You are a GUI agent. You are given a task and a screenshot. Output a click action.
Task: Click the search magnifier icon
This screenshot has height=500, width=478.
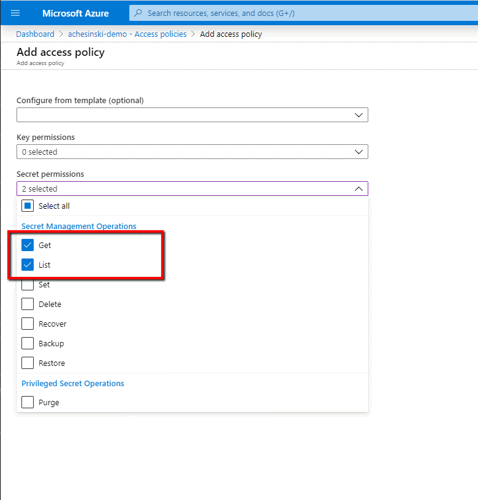[138, 13]
